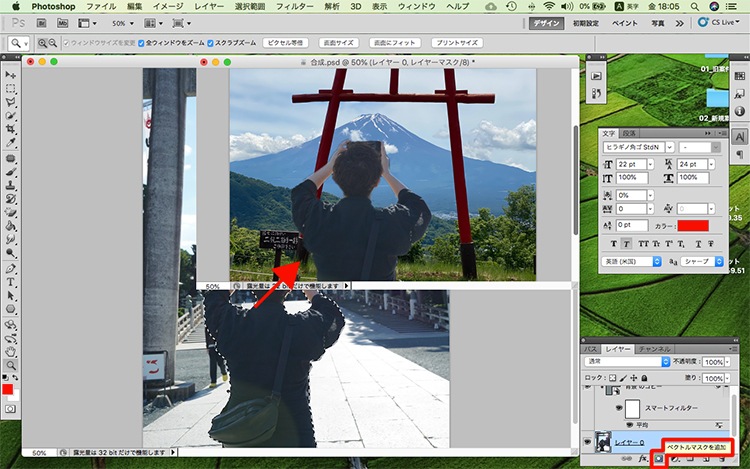Select the Crop tool

tap(11, 129)
